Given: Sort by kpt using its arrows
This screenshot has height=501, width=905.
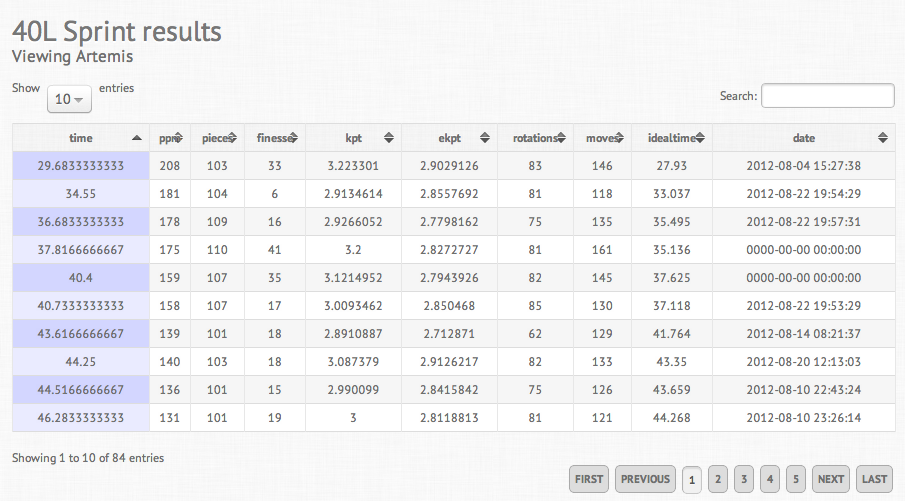Looking at the screenshot, I should point(389,138).
